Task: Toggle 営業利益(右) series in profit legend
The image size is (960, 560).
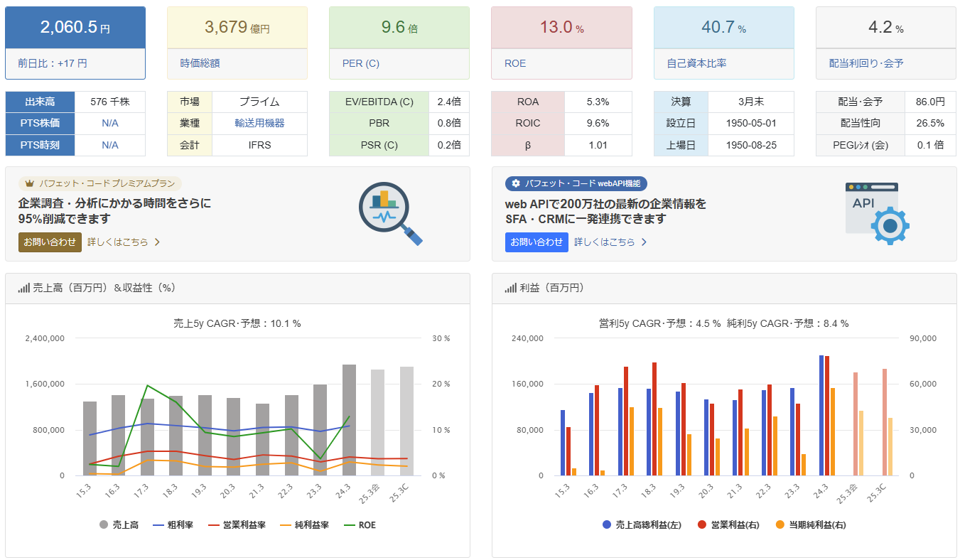Action: (728, 525)
